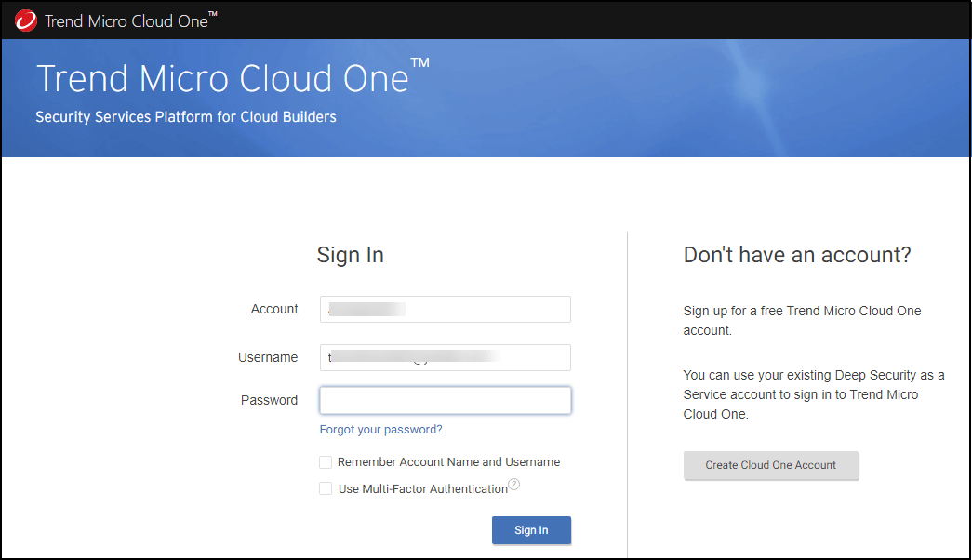Select the Username field to edit it

tap(445, 357)
